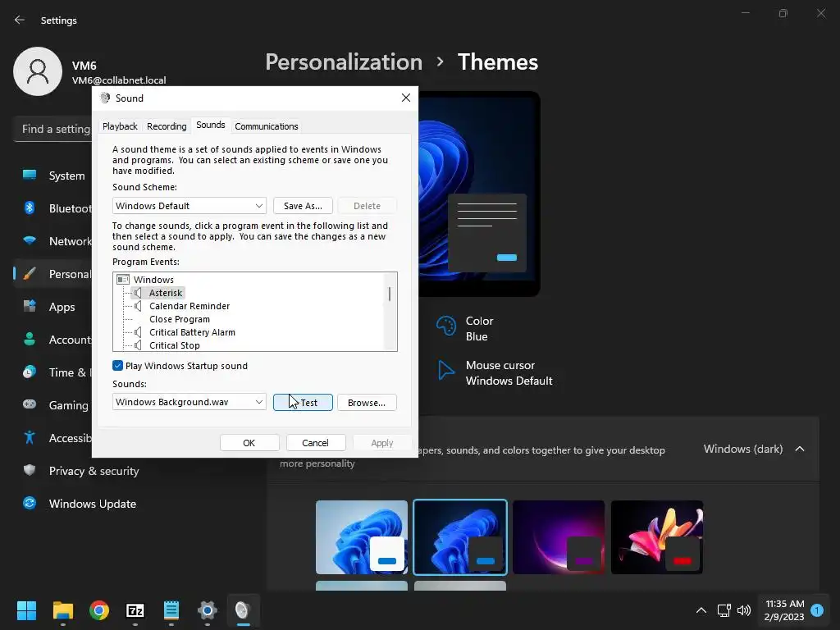Click the Test sound button
Image resolution: width=840 pixels, height=630 pixels.
point(303,402)
